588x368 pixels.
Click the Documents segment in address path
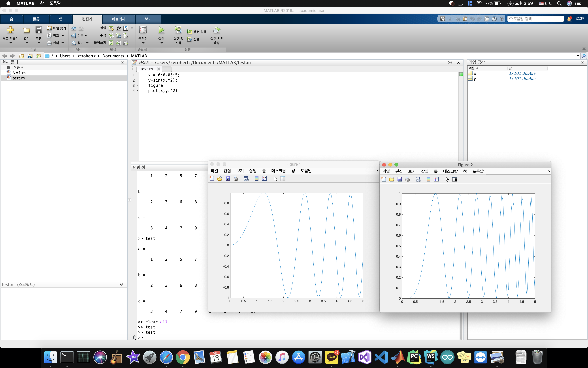pyautogui.click(x=113, y=56)
